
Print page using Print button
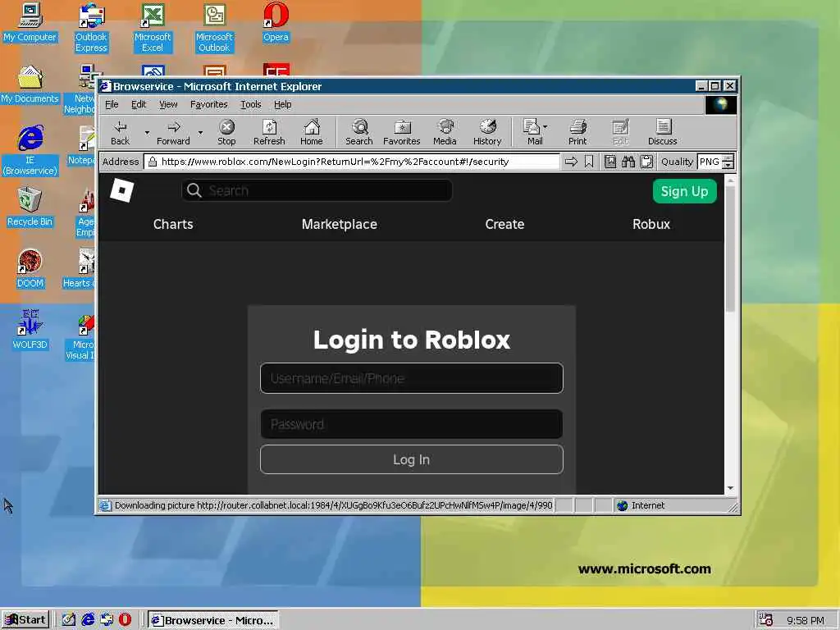[577, 132]
